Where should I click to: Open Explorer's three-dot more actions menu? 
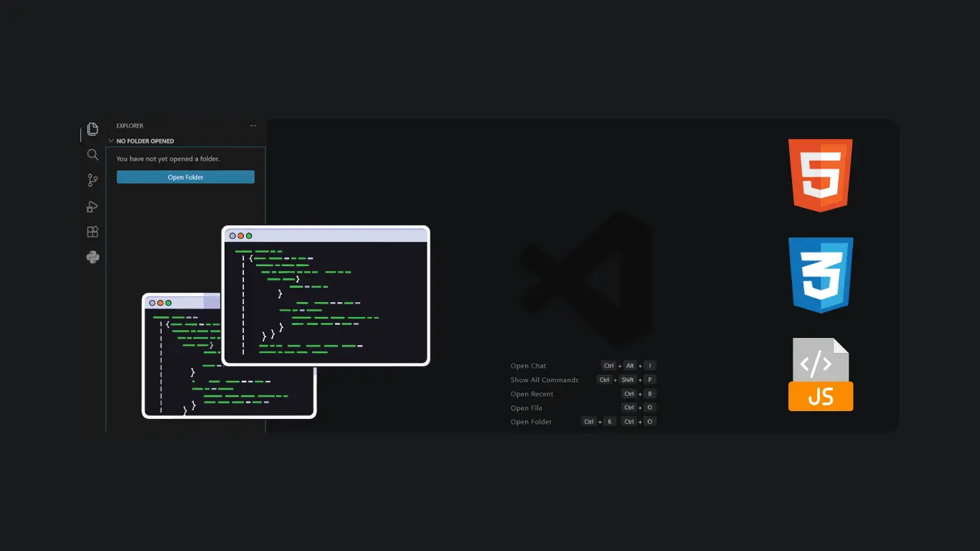[x=253, y=126]
